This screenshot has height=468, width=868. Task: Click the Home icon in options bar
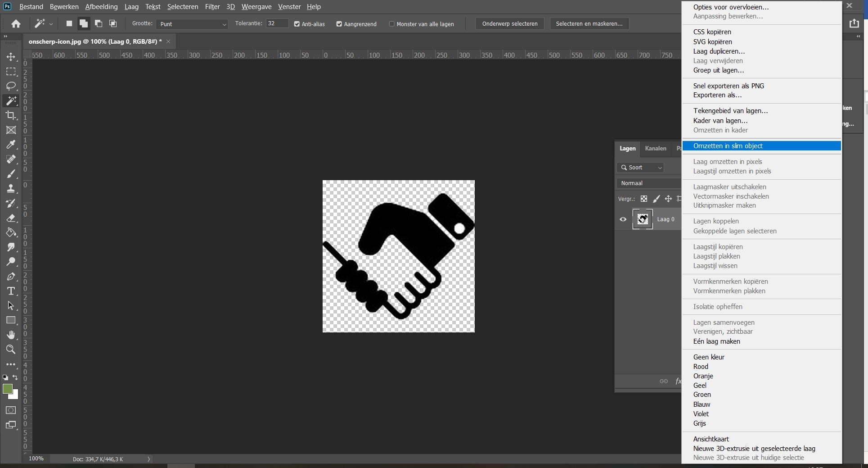16,24
